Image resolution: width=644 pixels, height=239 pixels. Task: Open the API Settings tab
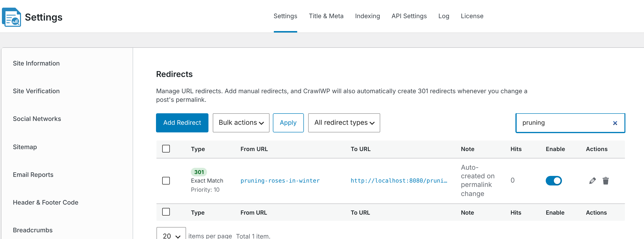click(x=409, y=16)
